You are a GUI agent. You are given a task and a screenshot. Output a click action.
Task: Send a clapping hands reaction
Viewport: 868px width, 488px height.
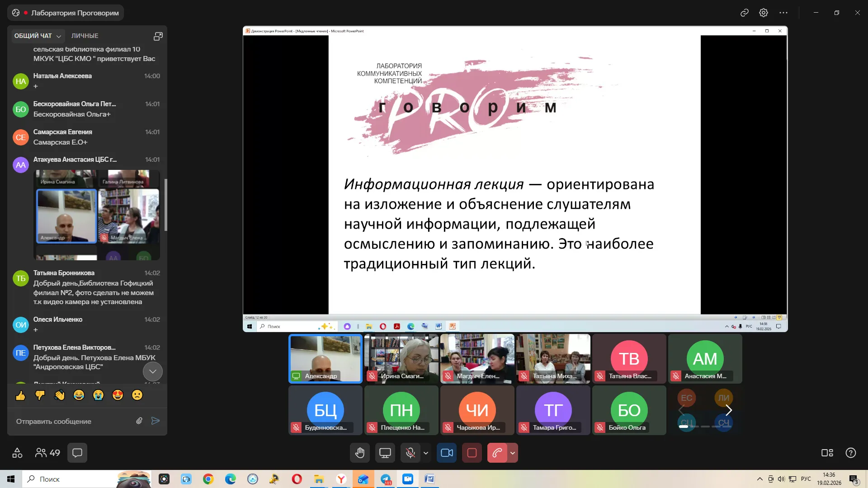point(59,396)
